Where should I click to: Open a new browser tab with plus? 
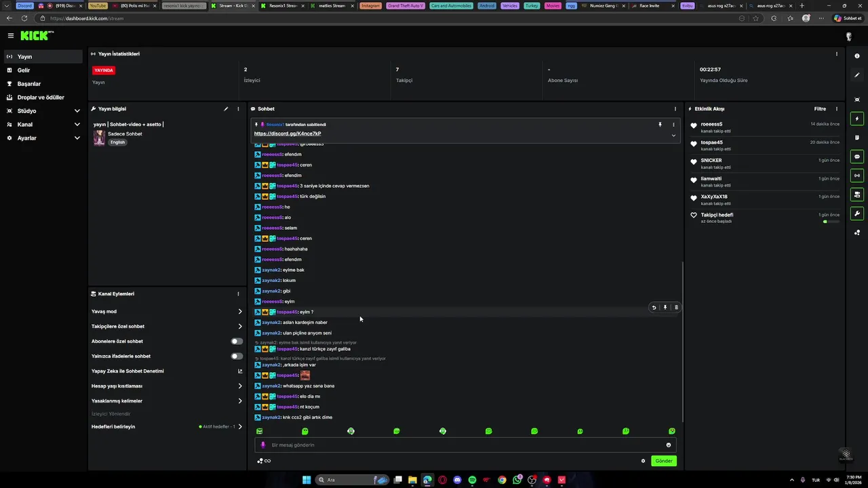pyautogui.click(x=802, y=5)
